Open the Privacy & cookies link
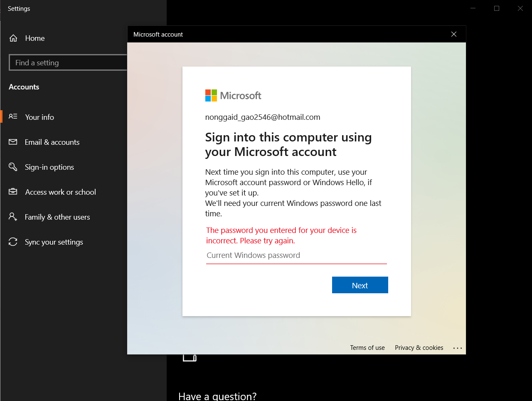This screenshot has width=532, height=401. click(419, 348)
